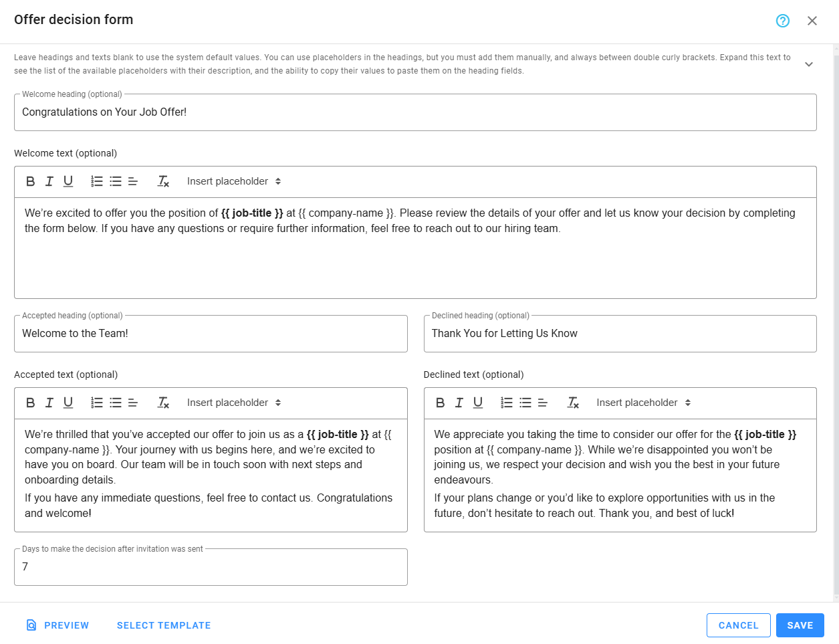
Task: Clear formatting in the Welcome text editor
Action: pyautogui.click(x=162, y=181)
